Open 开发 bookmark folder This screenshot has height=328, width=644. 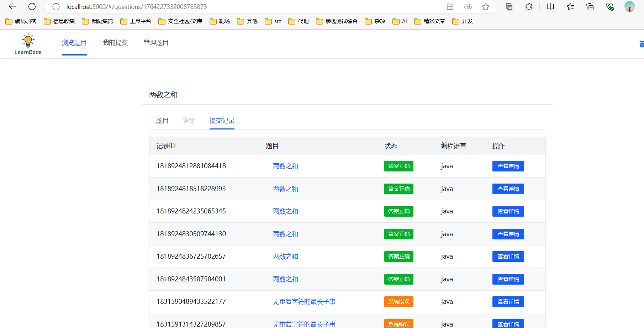[463, 21]
